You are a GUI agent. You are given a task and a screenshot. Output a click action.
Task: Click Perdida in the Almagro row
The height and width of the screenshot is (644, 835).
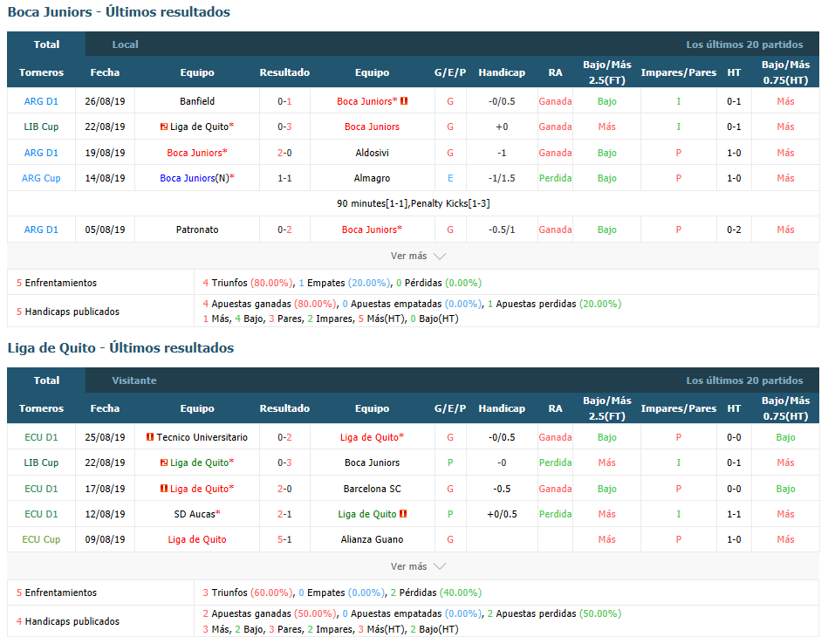coord(555,178)
